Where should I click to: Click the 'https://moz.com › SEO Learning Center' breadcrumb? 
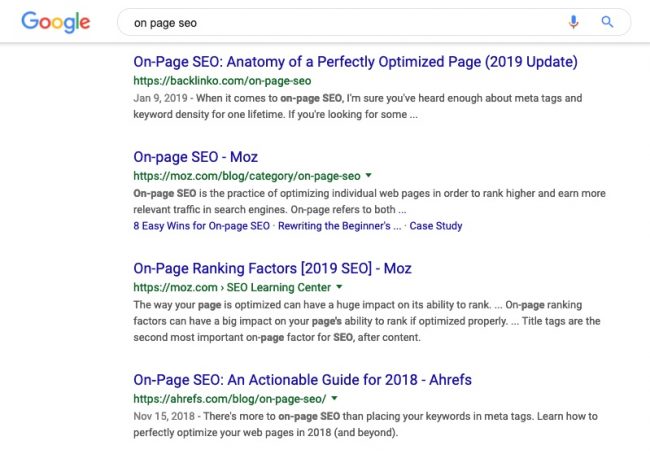coord(232,287)
